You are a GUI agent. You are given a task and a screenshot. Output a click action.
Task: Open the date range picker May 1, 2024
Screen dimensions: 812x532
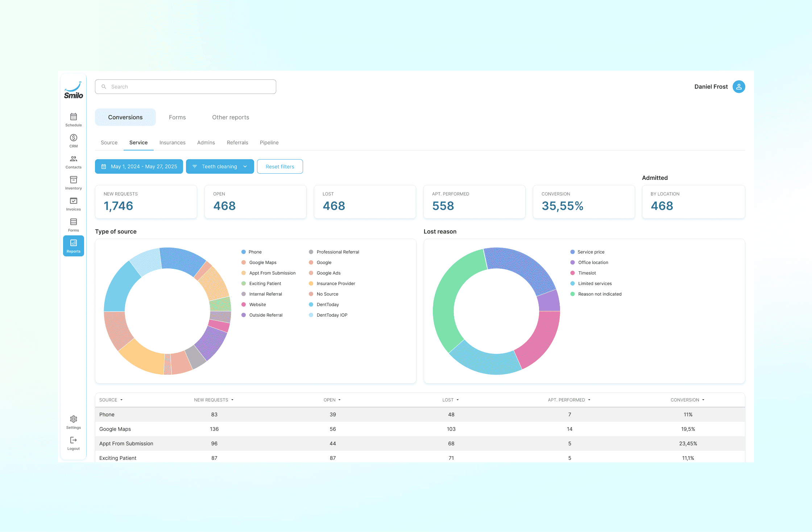139,166
